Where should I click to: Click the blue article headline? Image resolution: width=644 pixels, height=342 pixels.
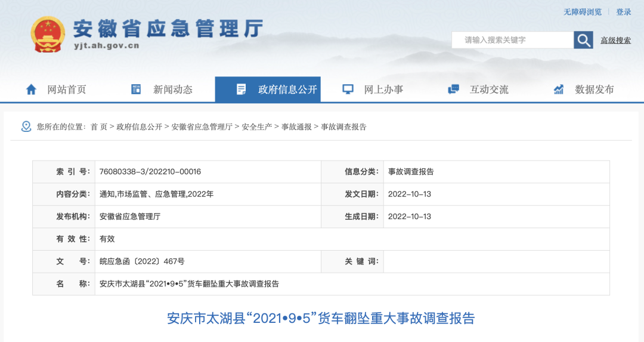click(321, 318)
